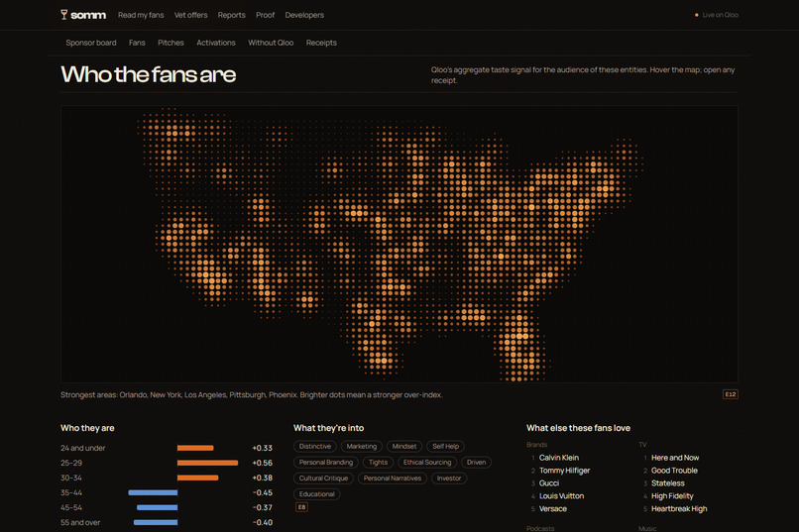
Task: Click the Who the fans are title
Action: click(x=149, y=74)
